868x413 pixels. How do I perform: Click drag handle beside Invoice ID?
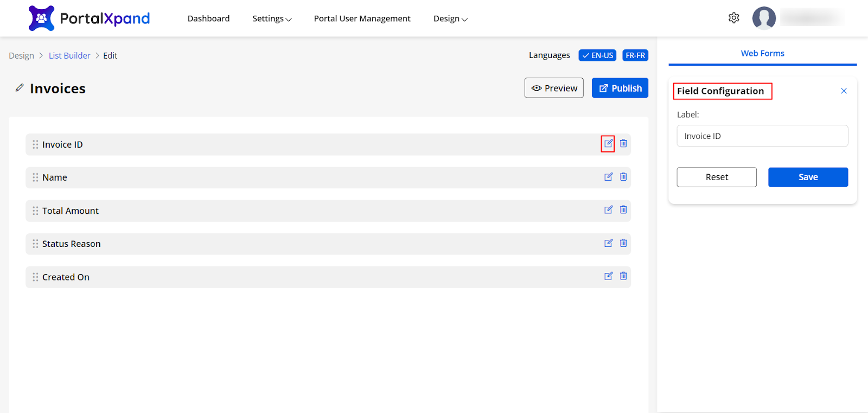pyautogui.click(x=35, y=144)
